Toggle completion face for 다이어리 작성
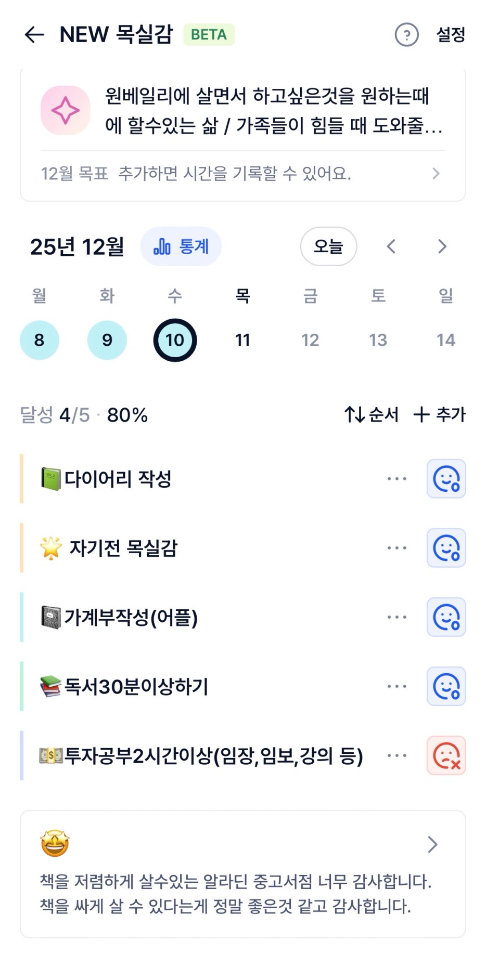The width and height of the screenshot is (486, 980). [446, 479]
